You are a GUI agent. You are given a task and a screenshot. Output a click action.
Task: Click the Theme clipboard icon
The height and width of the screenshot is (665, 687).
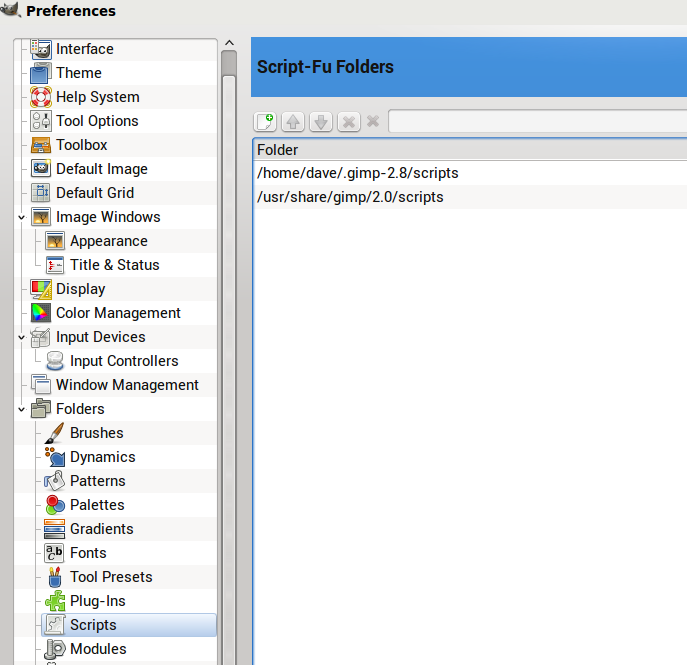click(x=41, y=73)
